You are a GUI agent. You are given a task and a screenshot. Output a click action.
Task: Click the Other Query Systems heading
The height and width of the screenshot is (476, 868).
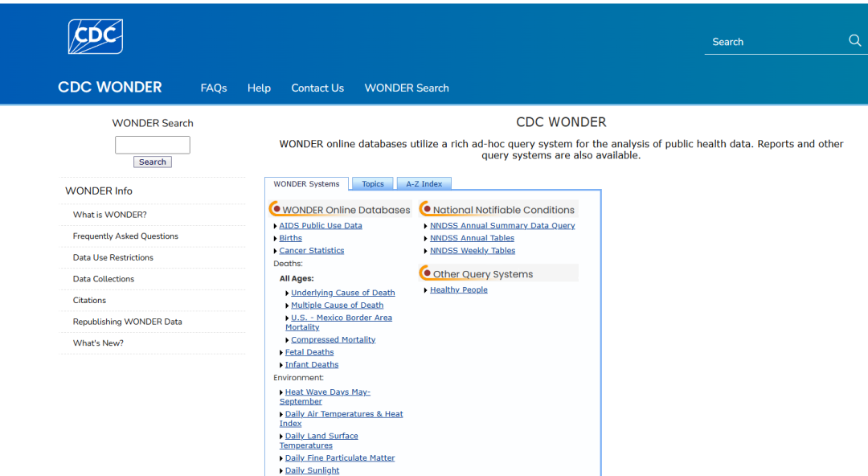tap(483, 274)
